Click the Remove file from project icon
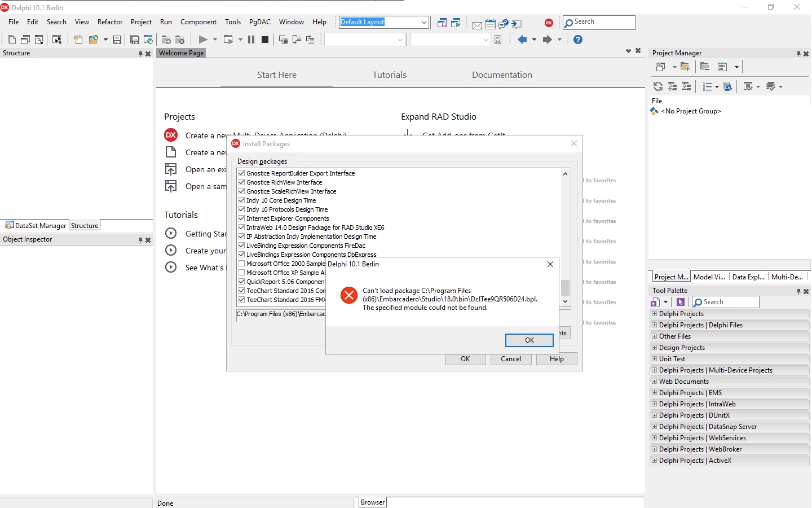This screenshot has height=508, width=812. [180, 40]
